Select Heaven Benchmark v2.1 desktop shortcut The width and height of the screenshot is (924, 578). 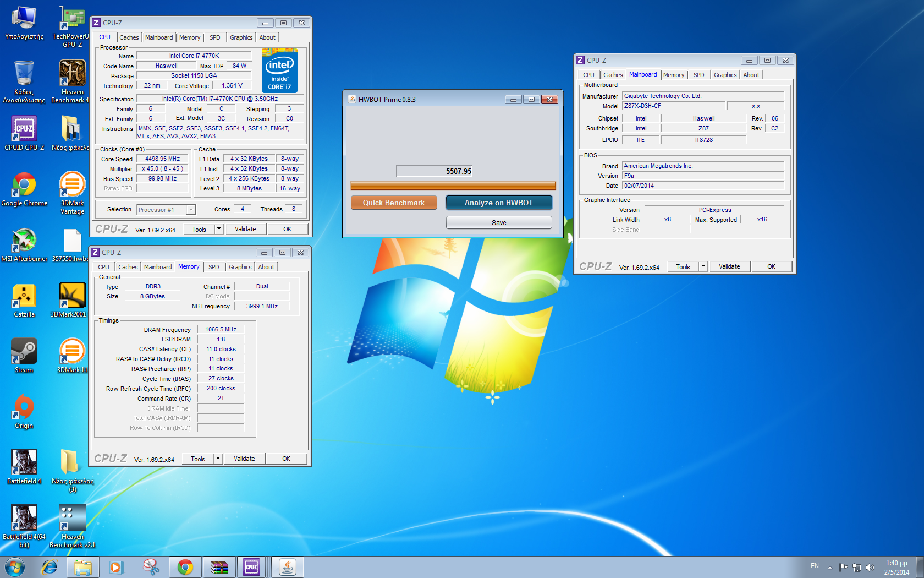click(72, 526)
